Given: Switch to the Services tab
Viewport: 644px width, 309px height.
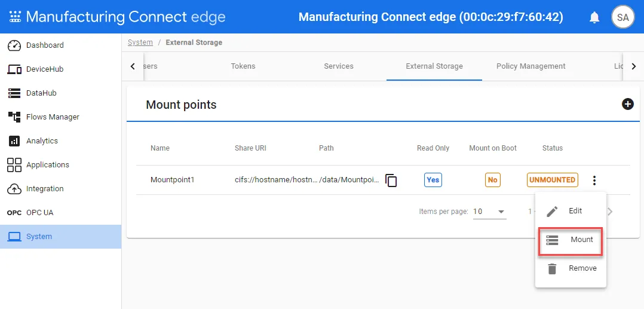Looking at the screenshot, I should click(x=338, y=66).
